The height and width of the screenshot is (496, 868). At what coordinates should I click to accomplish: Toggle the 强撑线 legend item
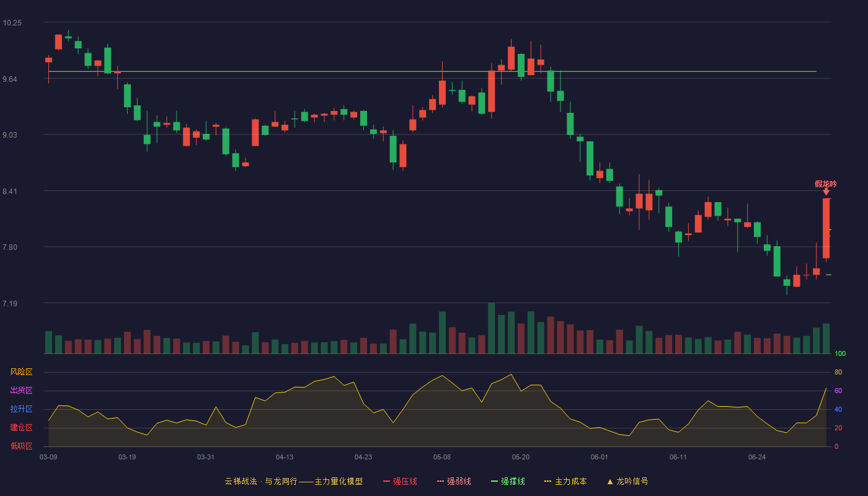tap(508, 481)
